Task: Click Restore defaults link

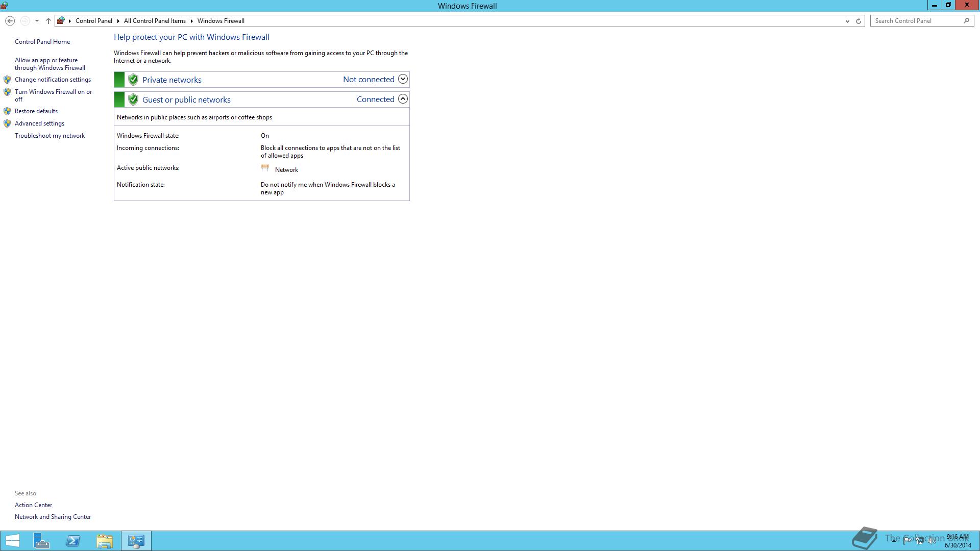Action: point(36,111)
